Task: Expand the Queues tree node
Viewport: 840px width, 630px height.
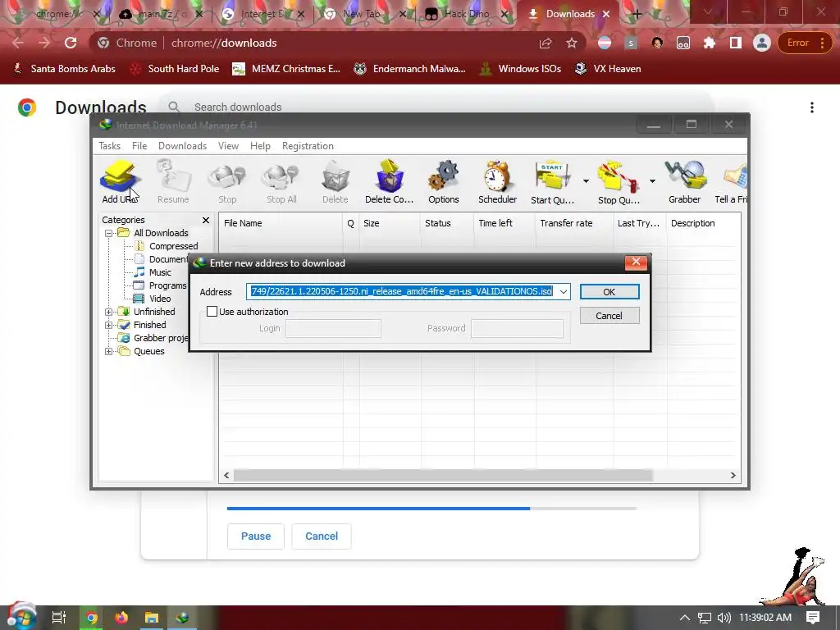Action: 109,351
